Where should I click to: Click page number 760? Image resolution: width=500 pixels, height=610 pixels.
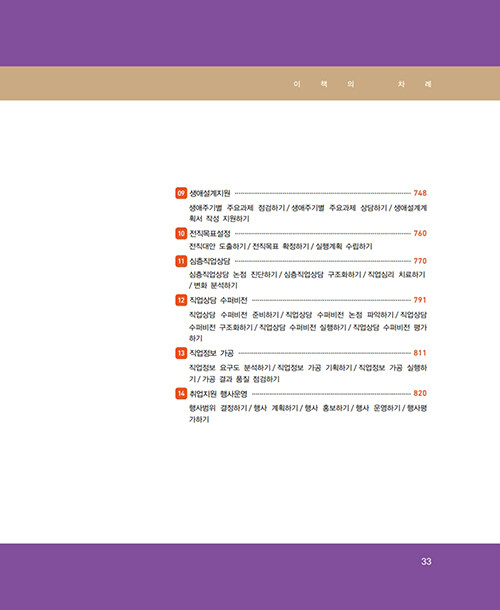420,233
